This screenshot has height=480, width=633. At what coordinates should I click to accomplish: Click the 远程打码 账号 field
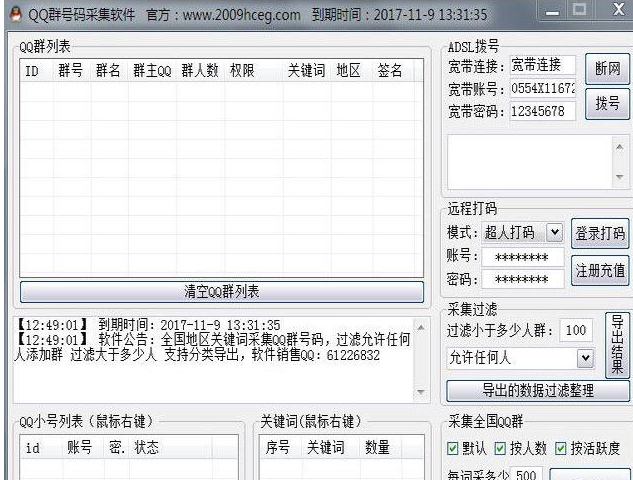click(522, 257)
